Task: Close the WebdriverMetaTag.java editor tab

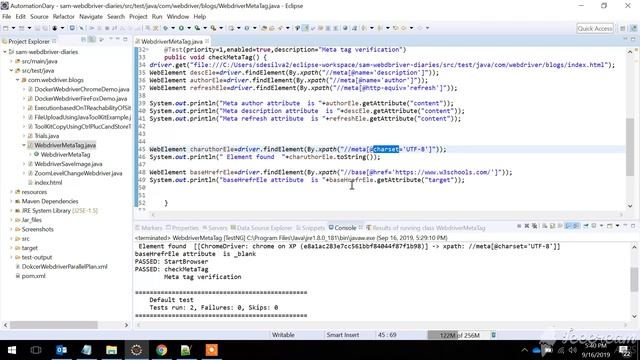Action: 207,41
